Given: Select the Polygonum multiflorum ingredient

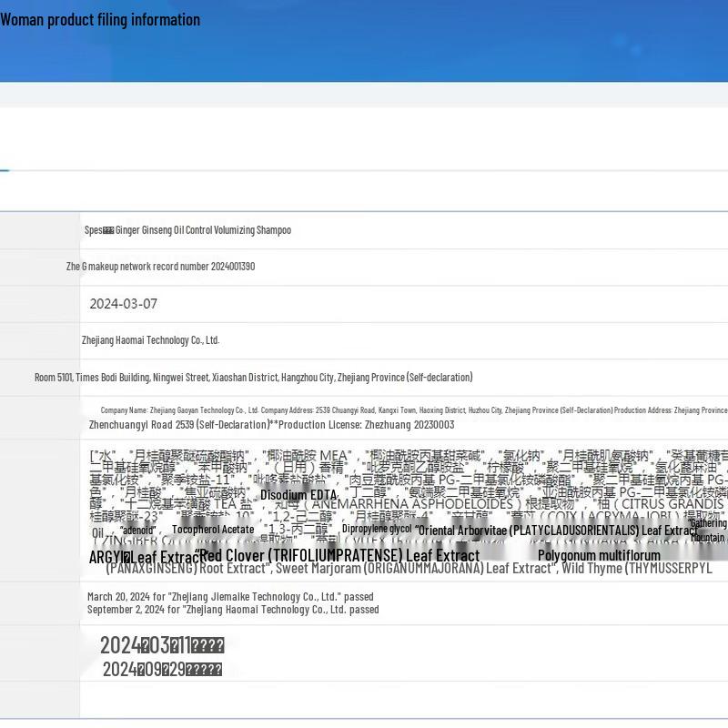Looking at the screenshot, I should (x=599, y=555).
